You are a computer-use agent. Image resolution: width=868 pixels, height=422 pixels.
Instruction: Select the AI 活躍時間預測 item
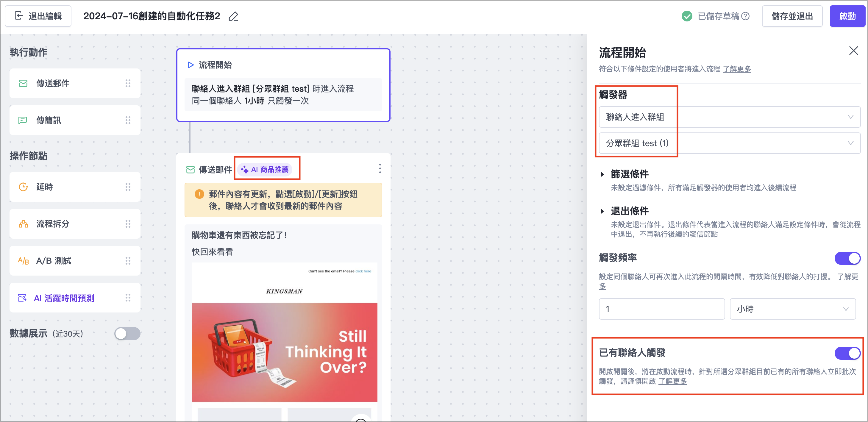64,298
